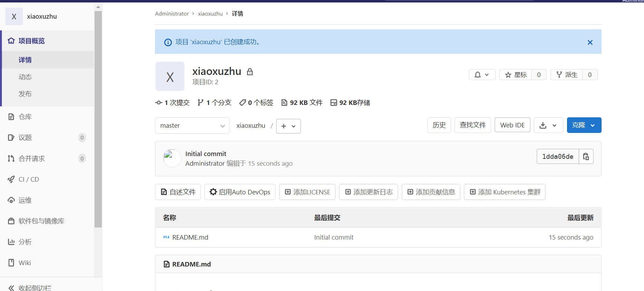This screenshot has width=644, height=291.
Task: Click the merge requests count badge 0
Action: tap(82, 158)
